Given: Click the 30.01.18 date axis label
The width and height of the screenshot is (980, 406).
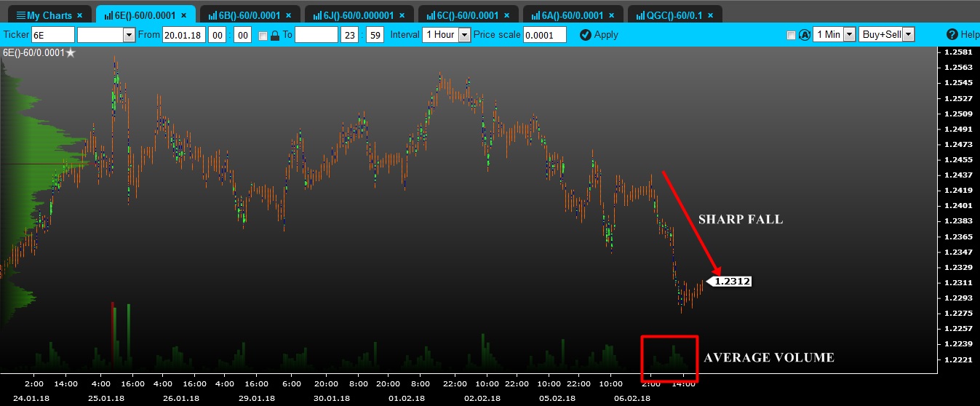Looking at the screenshot, I should (331, 399).
